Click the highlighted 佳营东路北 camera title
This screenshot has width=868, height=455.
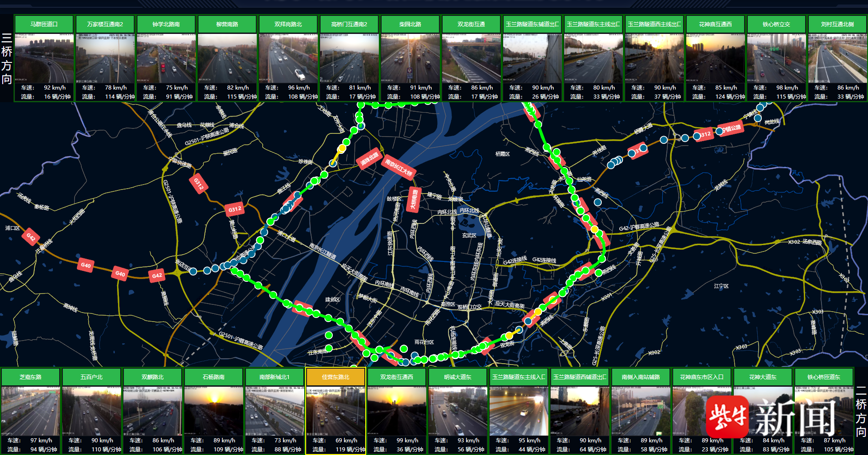click(335, 377)
